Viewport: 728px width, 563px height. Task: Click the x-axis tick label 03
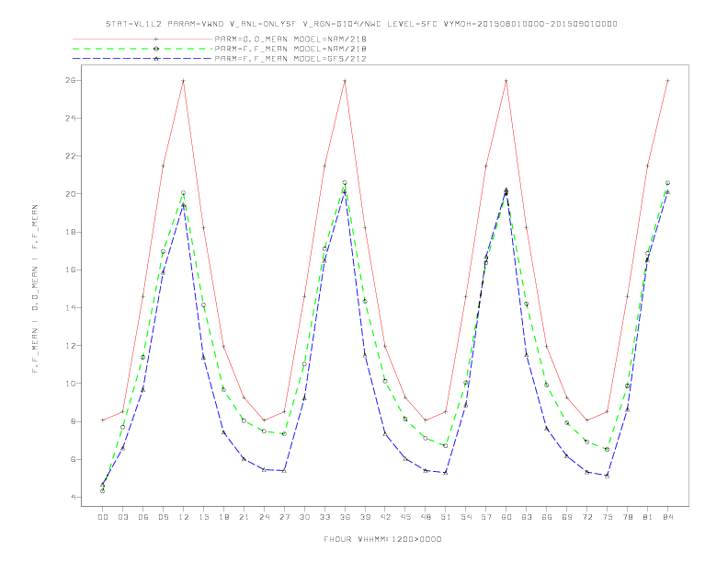click(x=122, y=517)
